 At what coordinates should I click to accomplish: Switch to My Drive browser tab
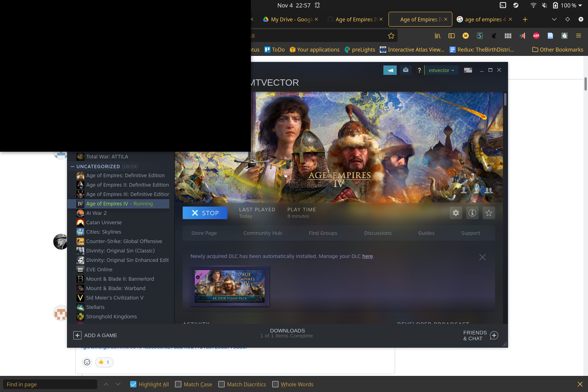click(x=290, y=19)
